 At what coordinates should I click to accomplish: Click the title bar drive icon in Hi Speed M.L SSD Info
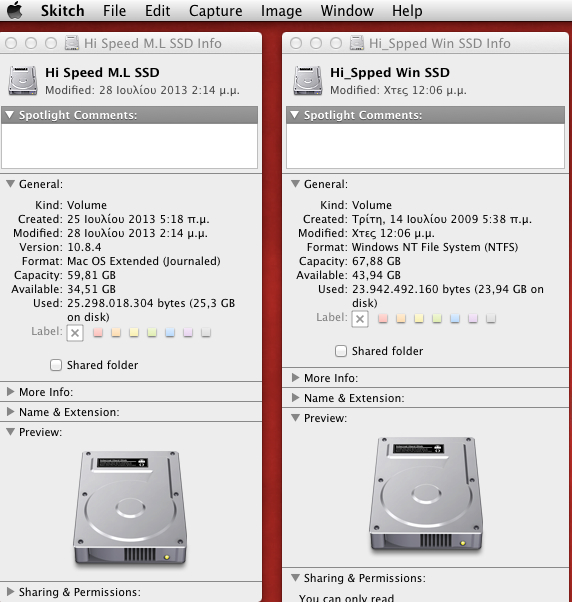tap(72, 43)
